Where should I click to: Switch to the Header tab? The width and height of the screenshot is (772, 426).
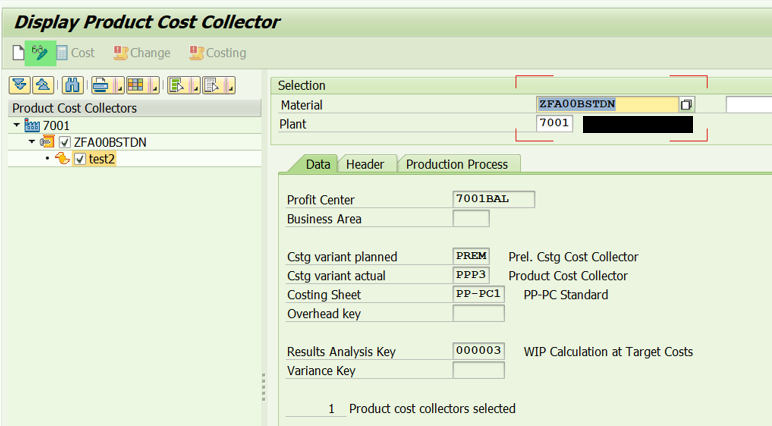coord(365,164)
